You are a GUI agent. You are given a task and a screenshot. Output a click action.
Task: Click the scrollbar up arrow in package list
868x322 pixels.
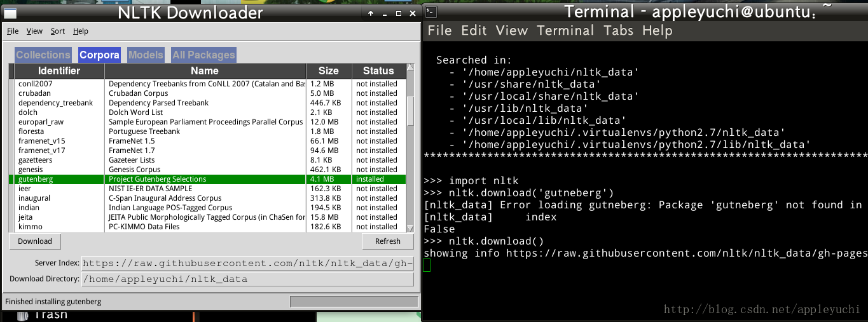[x=410, y=67]
